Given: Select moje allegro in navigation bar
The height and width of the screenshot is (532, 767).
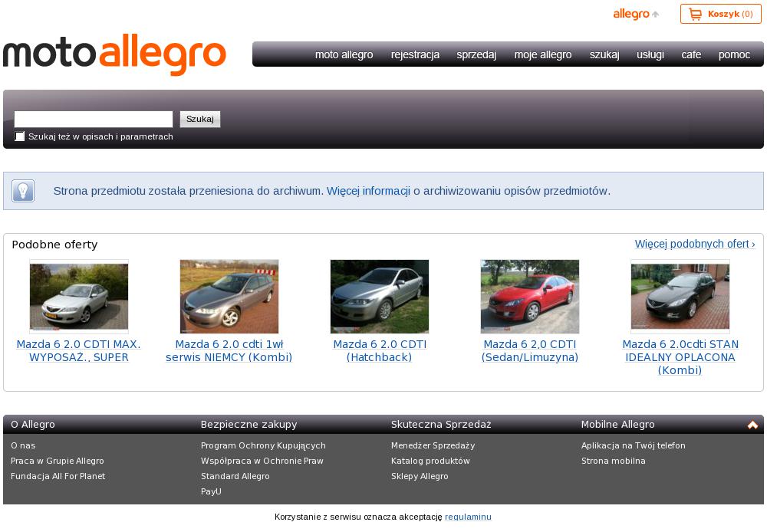Looking at the screenshot, I should (543, 54).
